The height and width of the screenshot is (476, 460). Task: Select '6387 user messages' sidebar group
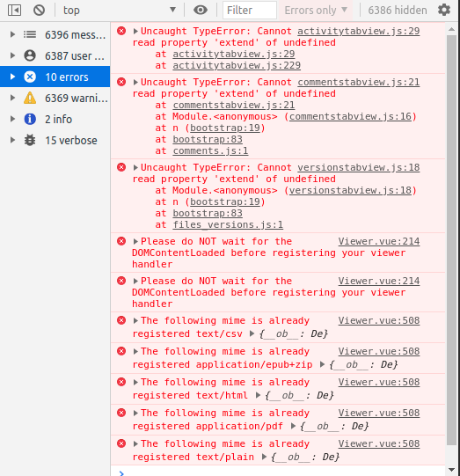pyautogui.click(x=55, y=55)
